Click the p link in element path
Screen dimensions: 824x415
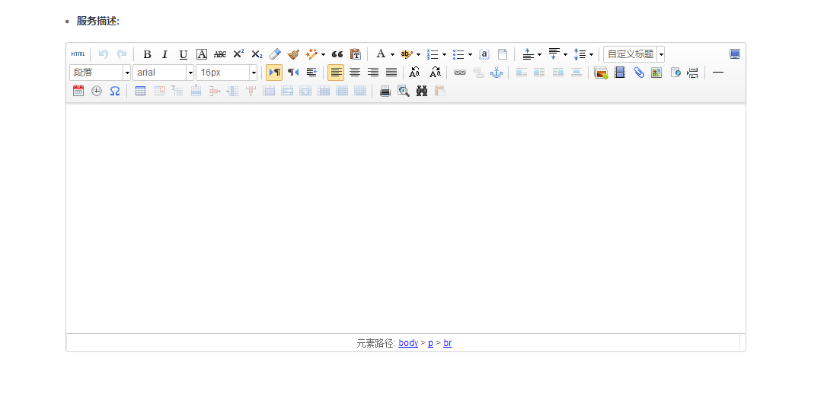pyautogui.click(x=430, y=343)
